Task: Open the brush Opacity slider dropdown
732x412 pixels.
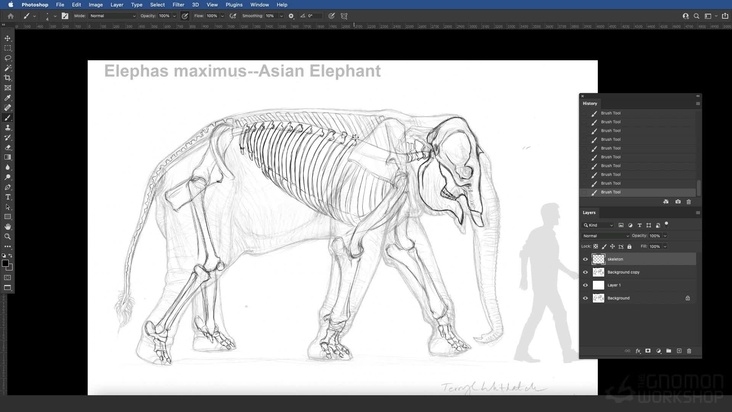Action: click(175, 16)
